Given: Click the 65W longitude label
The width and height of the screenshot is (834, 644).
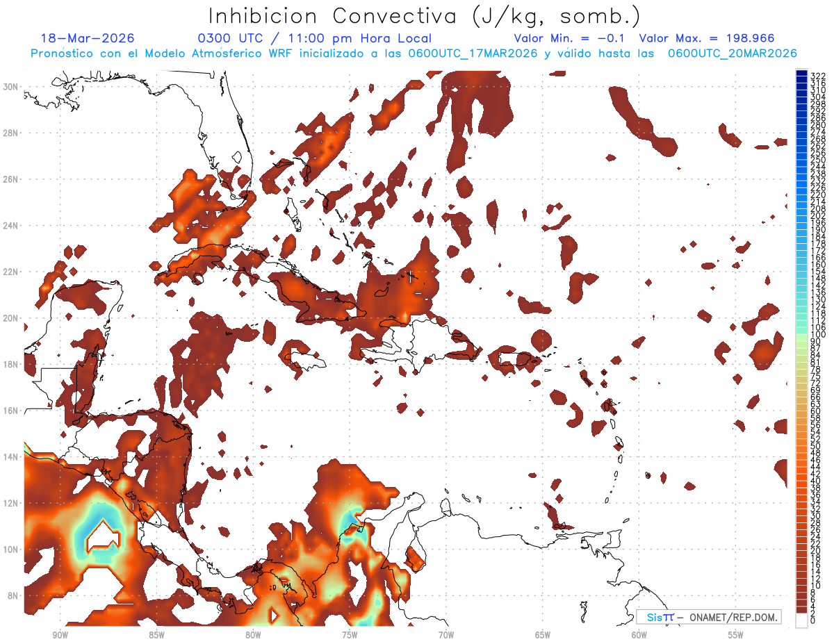Looking at the screenshot, I should coord(543,635).
